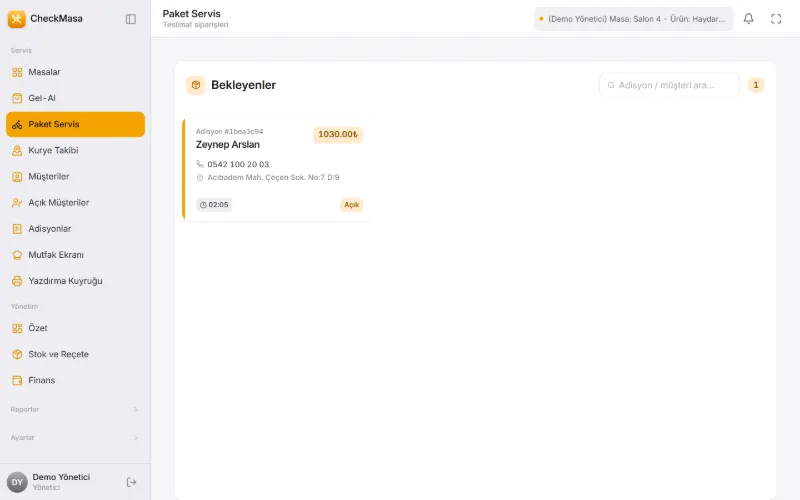This screenshot has height=500, width=800.
Task: Click the location pin icon
Action: click(199, 178)
